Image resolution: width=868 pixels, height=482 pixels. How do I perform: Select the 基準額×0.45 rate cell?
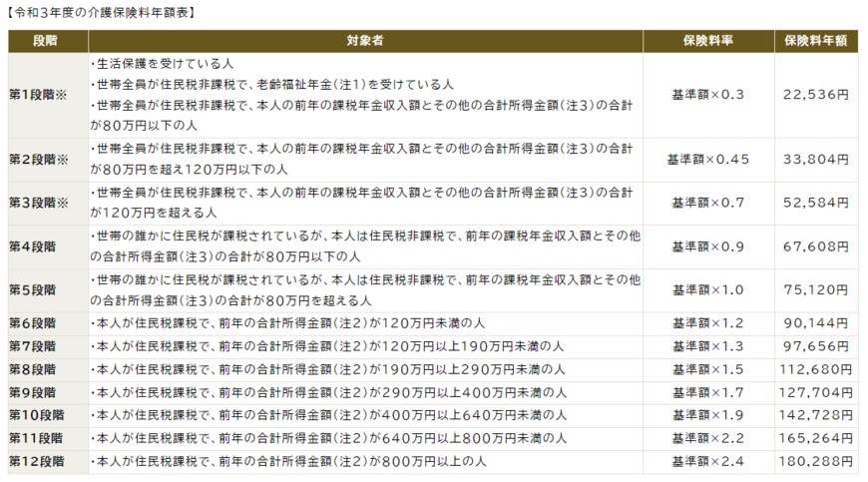[x=707, y=160]
